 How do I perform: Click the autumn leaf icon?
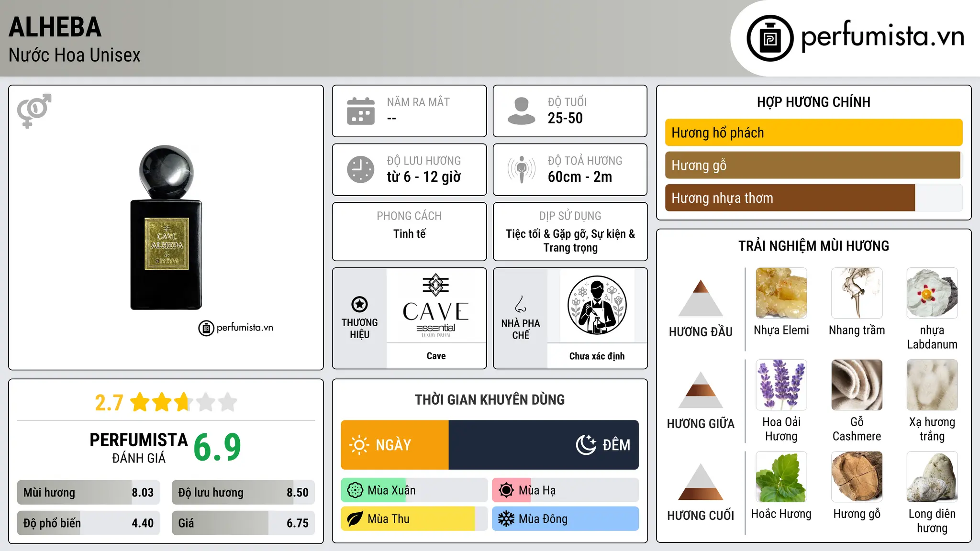click(355, 519)
